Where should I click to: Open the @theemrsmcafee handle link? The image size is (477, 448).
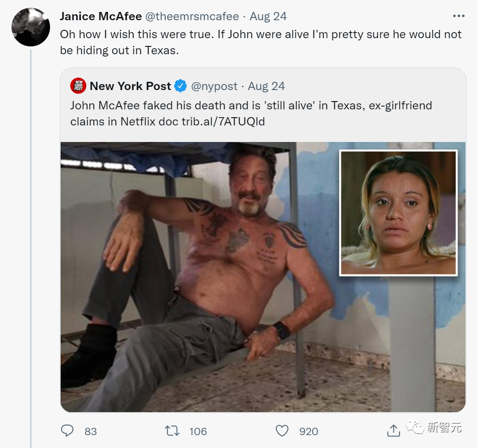(192, 17)
